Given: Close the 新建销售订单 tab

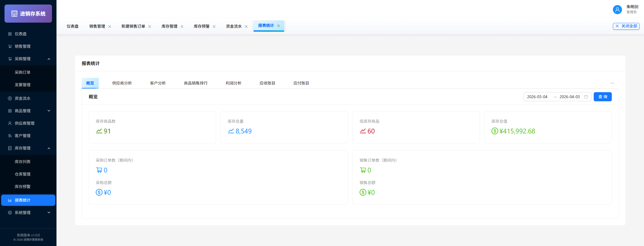Looking at the screenshot, I should [150, 27].
